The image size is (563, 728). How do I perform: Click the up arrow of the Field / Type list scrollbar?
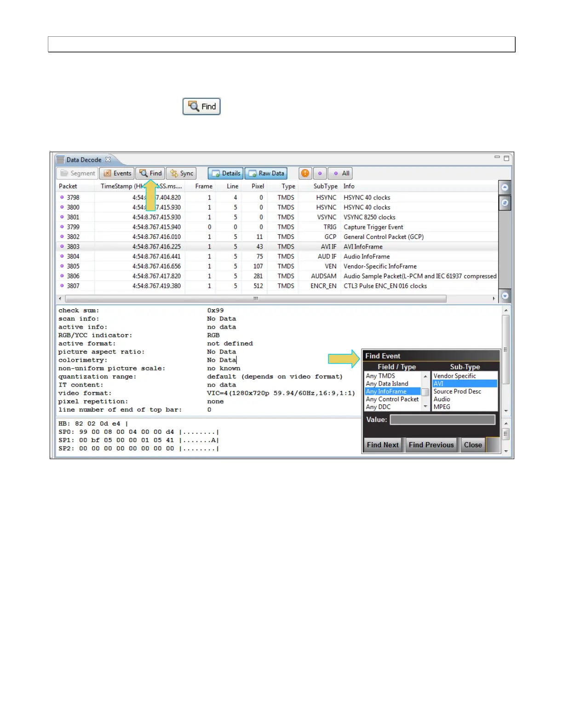point(425,376)
